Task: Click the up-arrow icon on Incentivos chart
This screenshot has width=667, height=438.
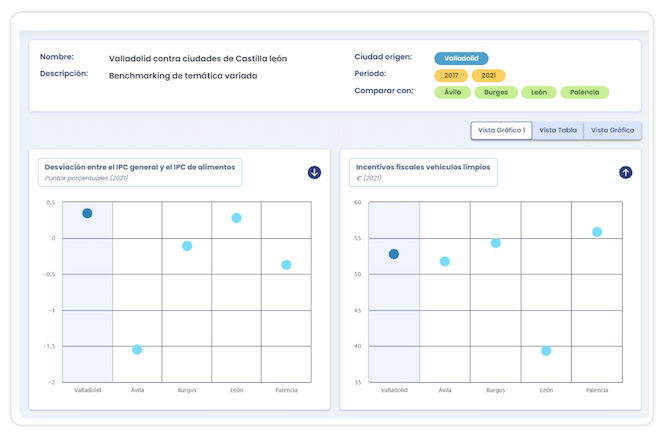Action: click(x=625, y=173)
